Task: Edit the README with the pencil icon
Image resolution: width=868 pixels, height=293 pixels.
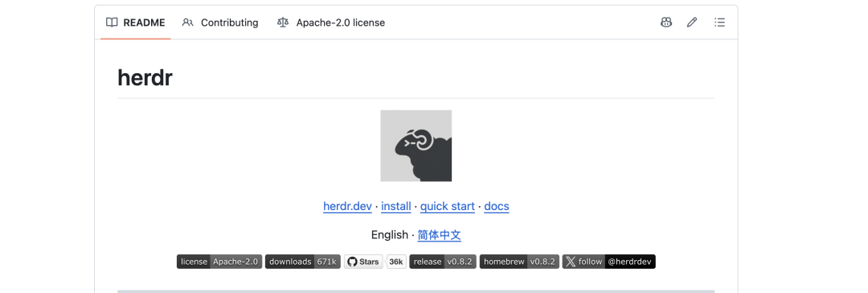Action: [x=692, y=23]
